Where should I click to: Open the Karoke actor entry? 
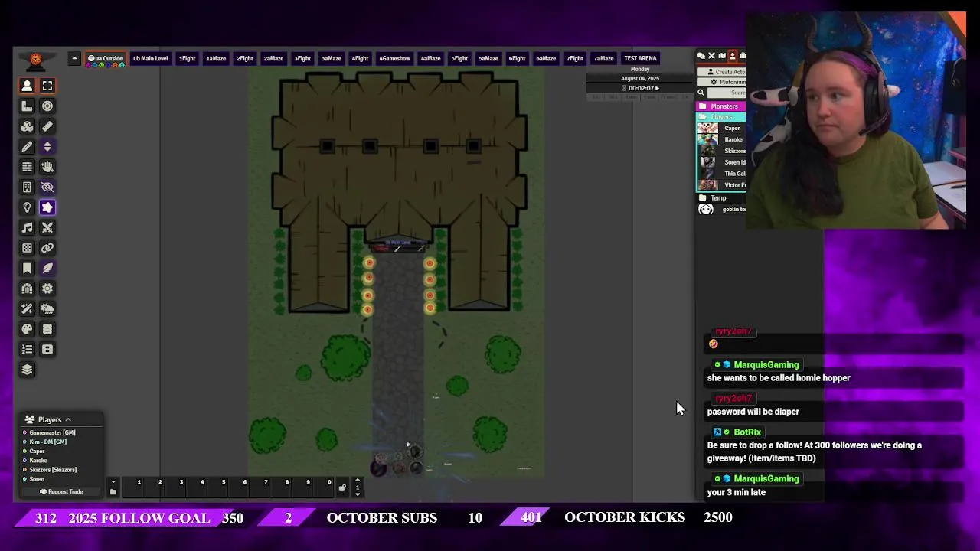click(x=720, y=139)
